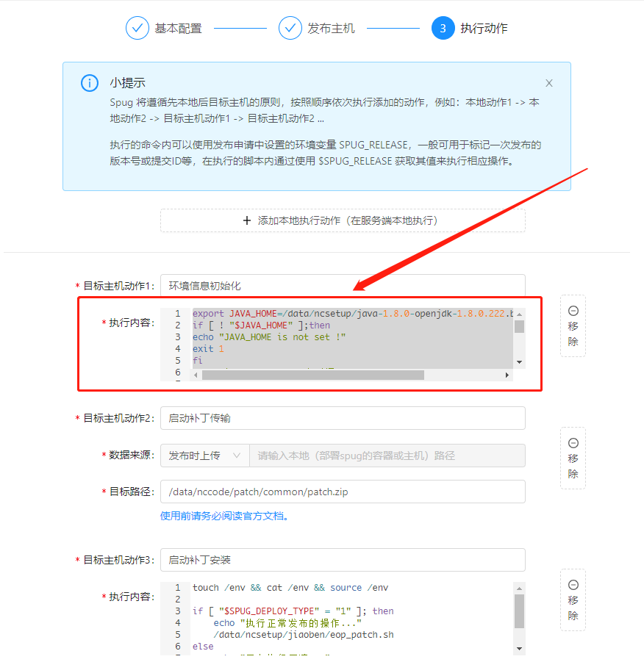Remove 目标主机动作1 with the minus icon

pyautogui.click(x=573, y=311)
